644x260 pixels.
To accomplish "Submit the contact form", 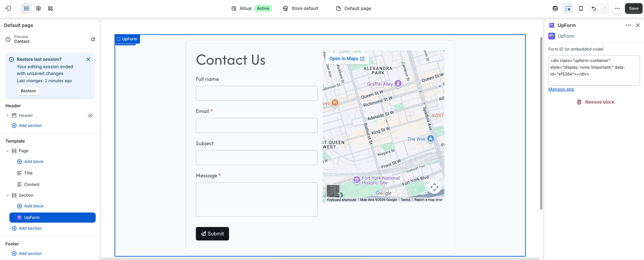I will [x=212, y=234].
